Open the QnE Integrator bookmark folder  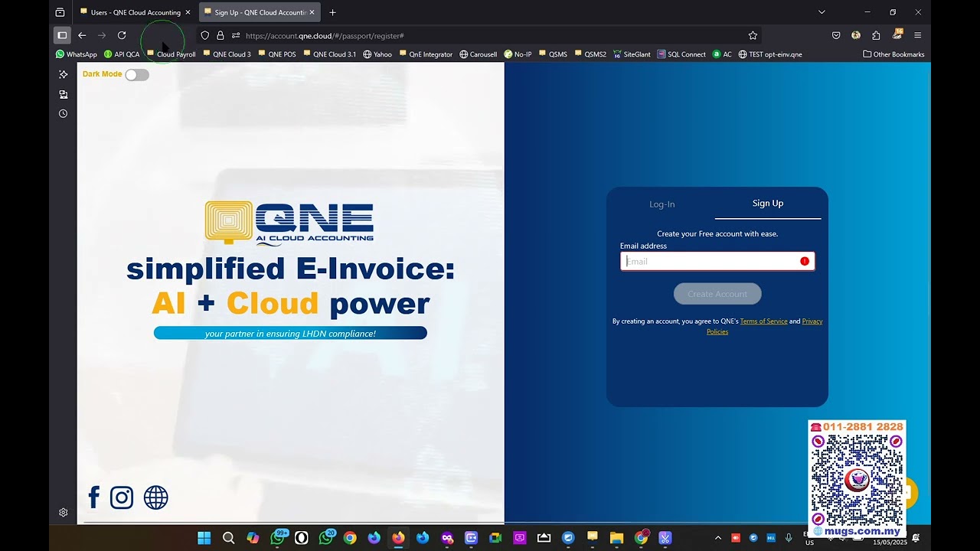coord(426,54)
